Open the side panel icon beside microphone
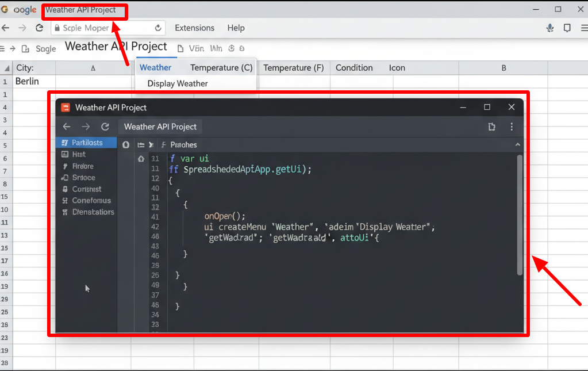The width and height of the screenshot is (588, 371). tap(567, 28)
